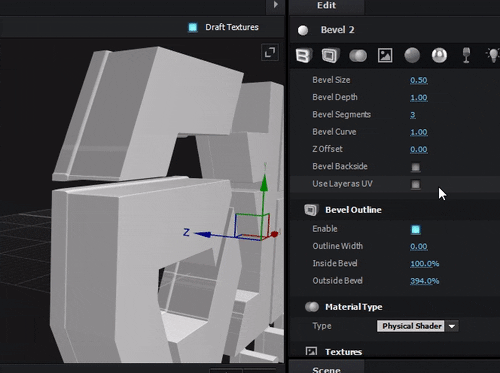Enable the Bevel Backside checkbox
The image size is (500, 373).
pyautogui.click(x=415, y=167)
